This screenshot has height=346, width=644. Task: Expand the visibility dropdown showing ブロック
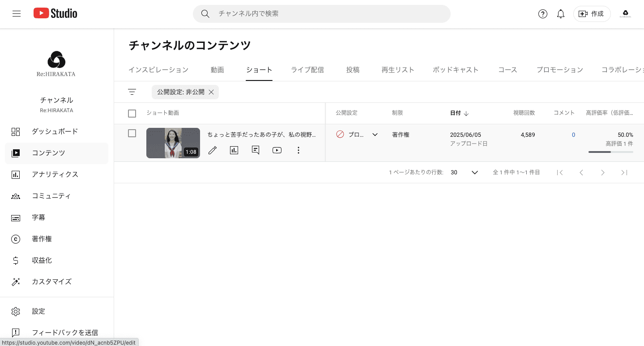(375, 134)
